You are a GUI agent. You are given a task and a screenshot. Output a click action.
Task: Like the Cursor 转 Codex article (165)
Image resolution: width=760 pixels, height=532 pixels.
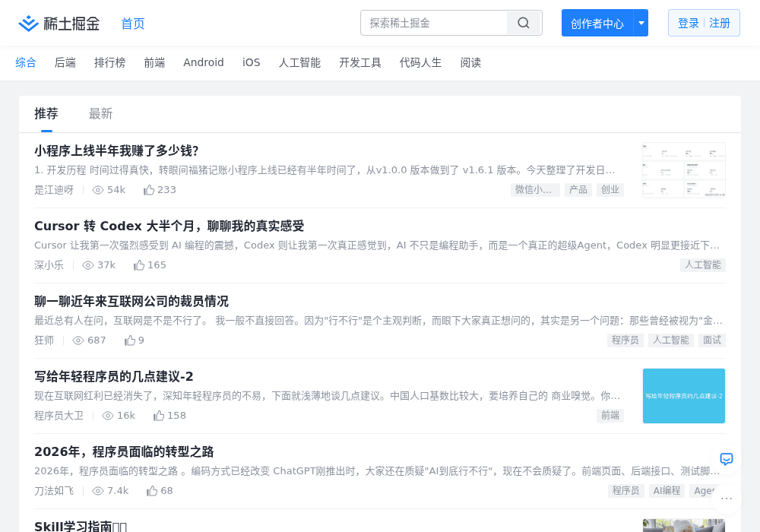(x=139, y=265)
